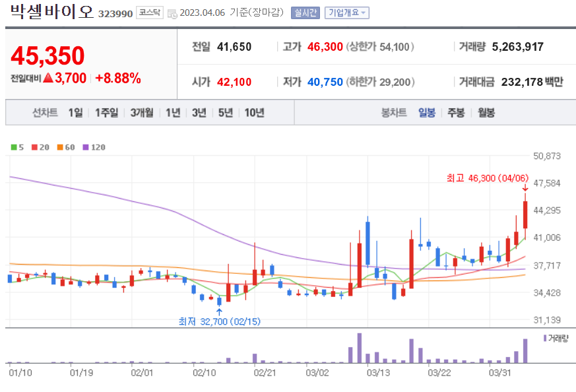
Task: Select the 10년 line chart tab
Action: click(254, 112)
